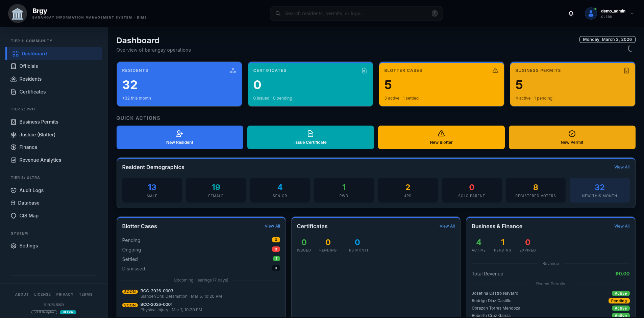Open the Residents stat card
The height and width of the screenshot is (318, 644).
[x=179, y=84]
